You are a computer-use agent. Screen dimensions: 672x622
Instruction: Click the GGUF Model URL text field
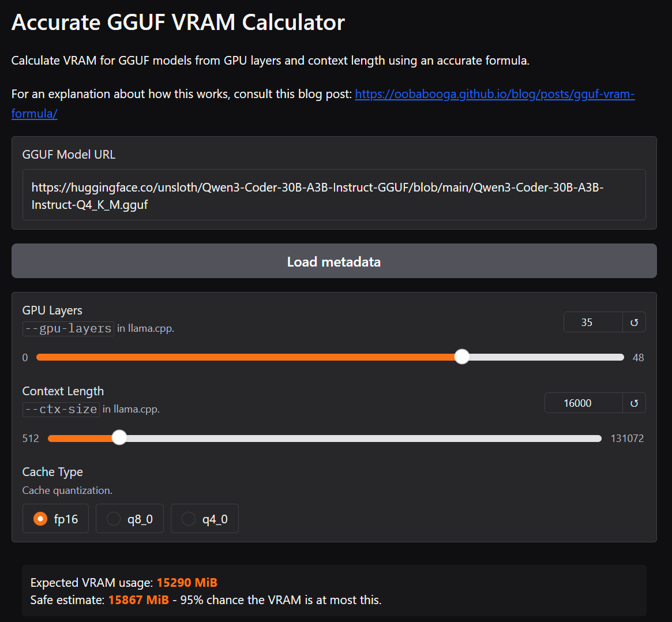pos(334,195)
